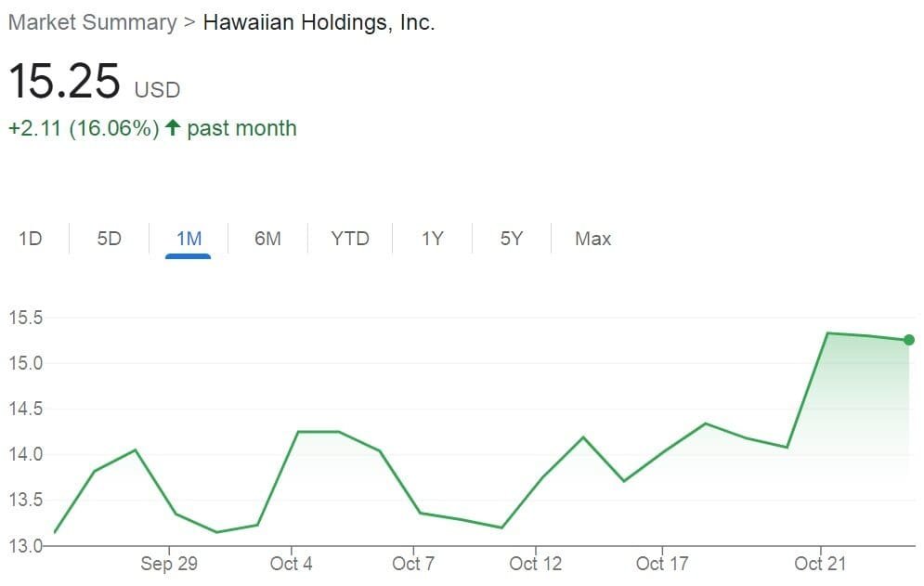
Task: Click the Oct 12 date label
Action: click(x=536, y=564)
